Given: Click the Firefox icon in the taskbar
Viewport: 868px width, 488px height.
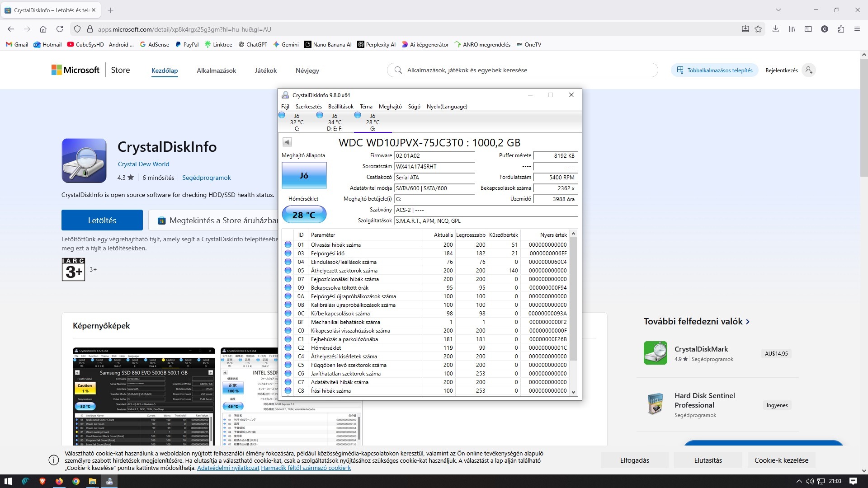Looking at the screenshot, I should (x=59, y=481).
